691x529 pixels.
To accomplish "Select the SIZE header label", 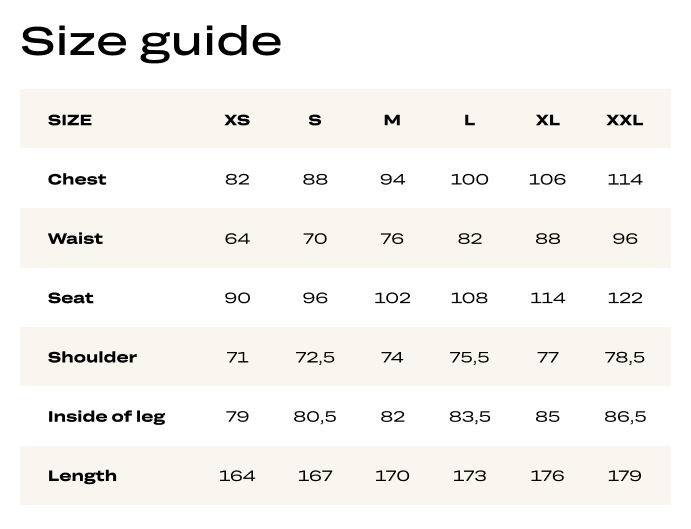I will click(70, 120).
